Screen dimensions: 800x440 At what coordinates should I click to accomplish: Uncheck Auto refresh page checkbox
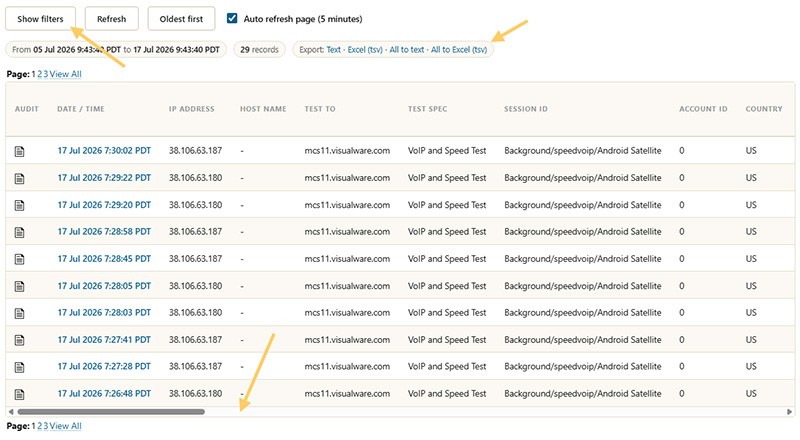coord(232,18)
